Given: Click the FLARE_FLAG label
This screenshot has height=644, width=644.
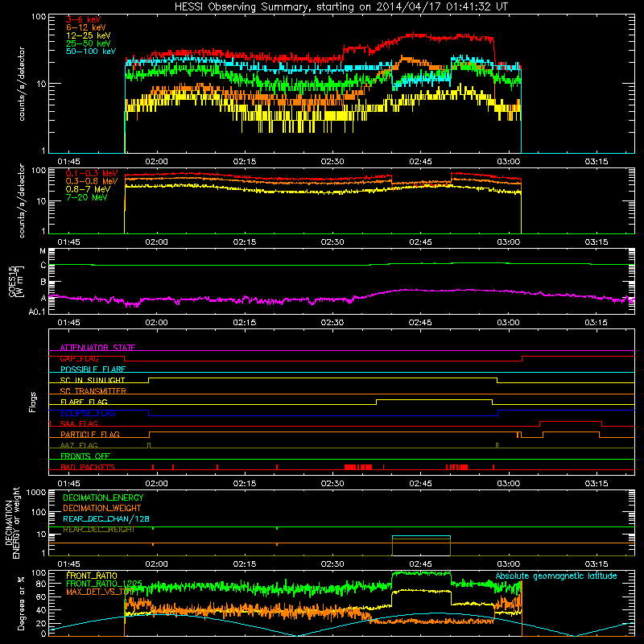Looking at the screenshot, I should coord(84,402).
